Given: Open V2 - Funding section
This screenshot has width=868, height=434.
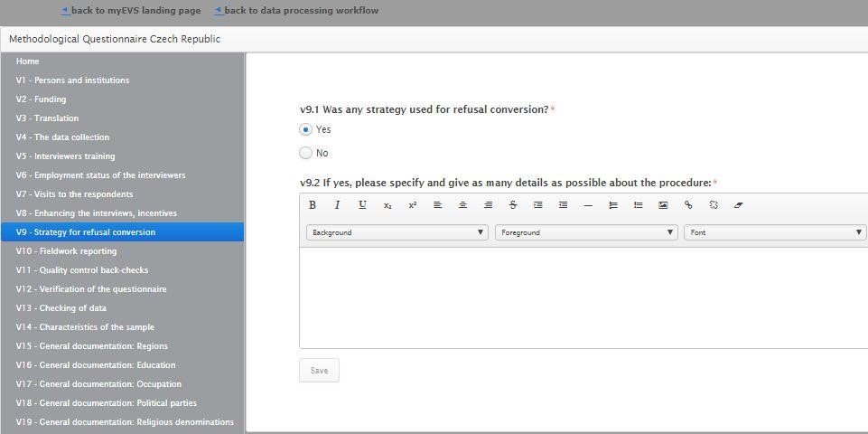Looking at the screenshot, I should click(122, 99).
